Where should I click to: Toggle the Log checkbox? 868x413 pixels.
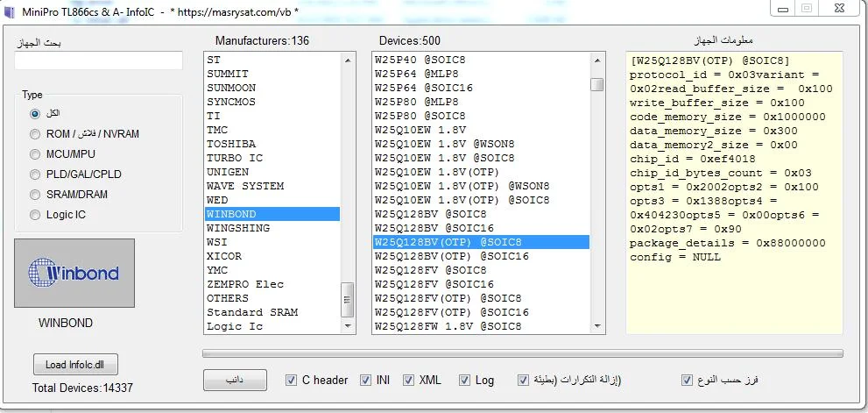point(464,381)
